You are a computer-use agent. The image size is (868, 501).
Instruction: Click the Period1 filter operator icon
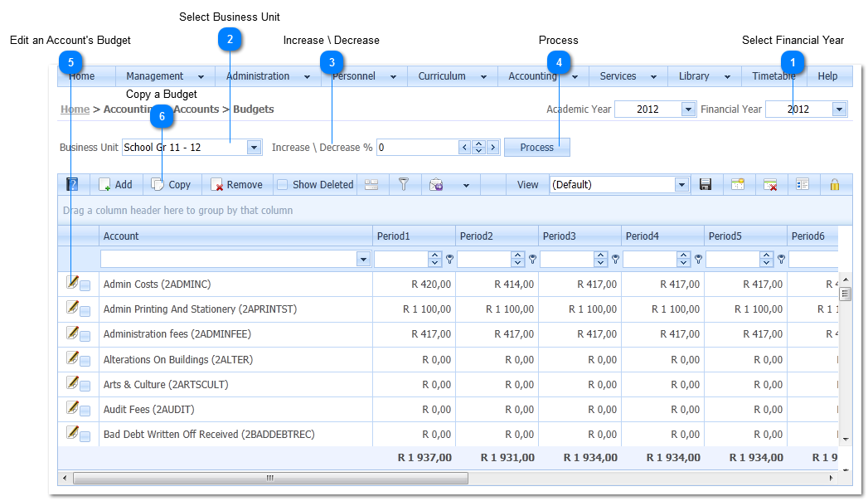tap(449, 260)
